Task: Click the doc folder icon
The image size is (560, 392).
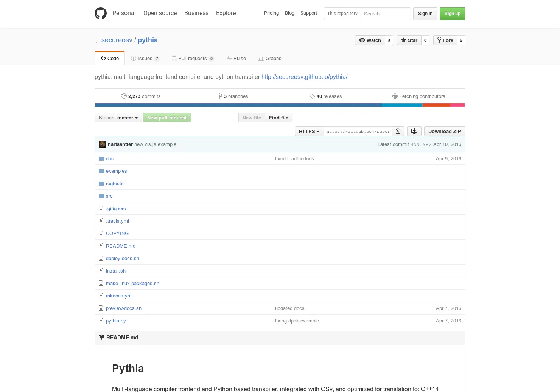Action: (x=101, y=158)
